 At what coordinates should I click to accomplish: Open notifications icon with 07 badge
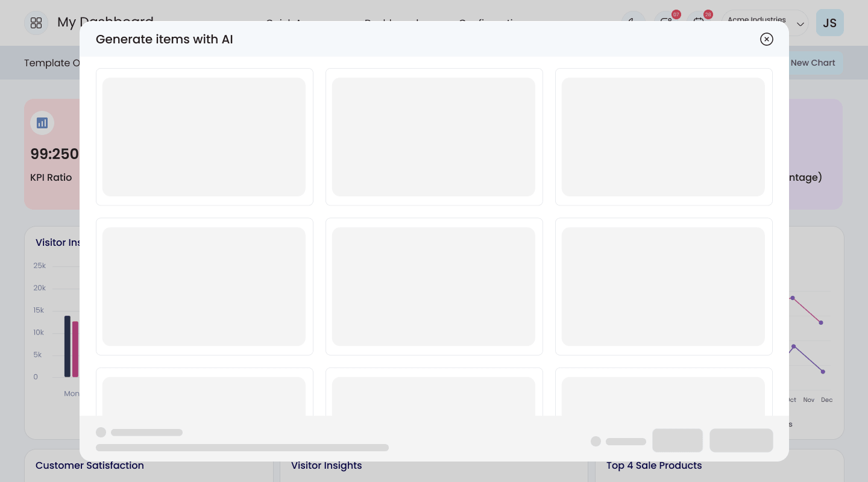(666, 22)
